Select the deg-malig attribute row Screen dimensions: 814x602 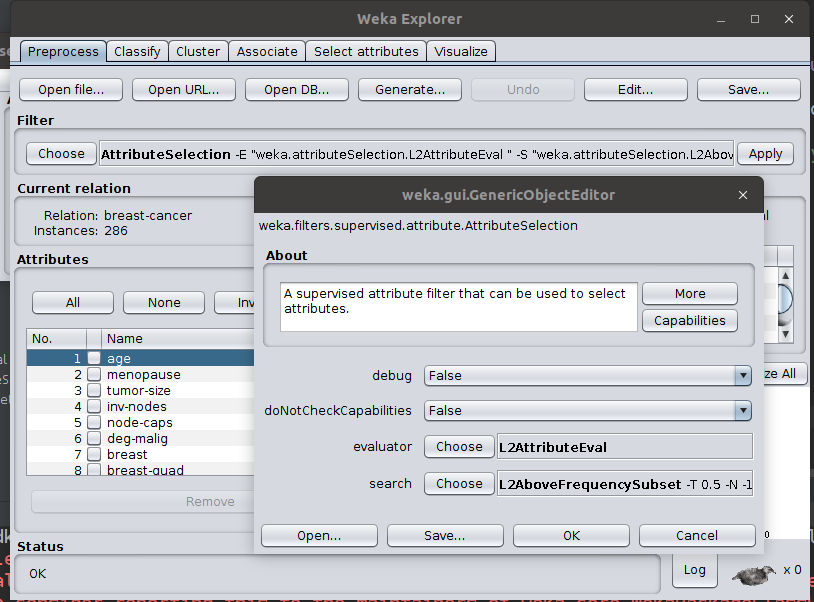point(140,439)
